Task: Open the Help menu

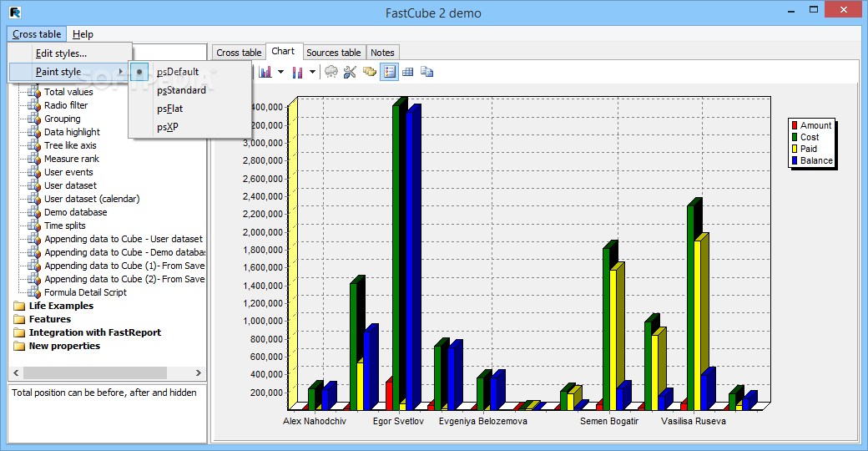Action: tap(83, 34)
